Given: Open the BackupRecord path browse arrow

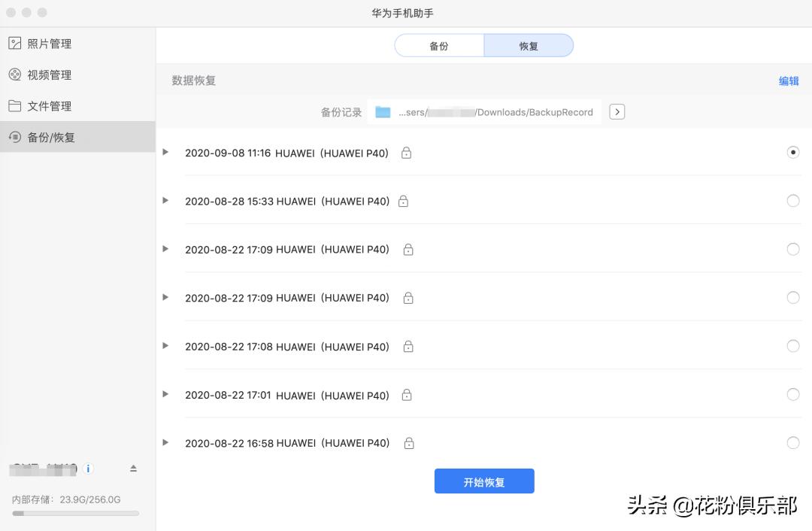Looking at the screenshot, I should pos(616,111).
